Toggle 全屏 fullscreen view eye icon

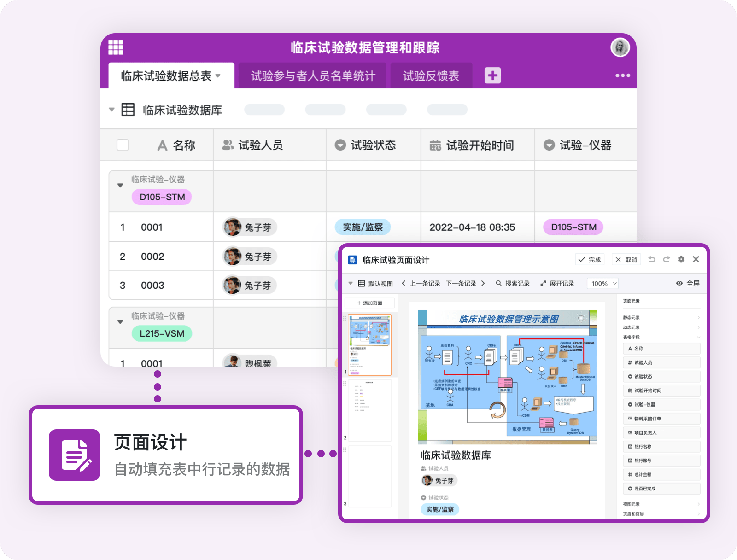point(679,283)
